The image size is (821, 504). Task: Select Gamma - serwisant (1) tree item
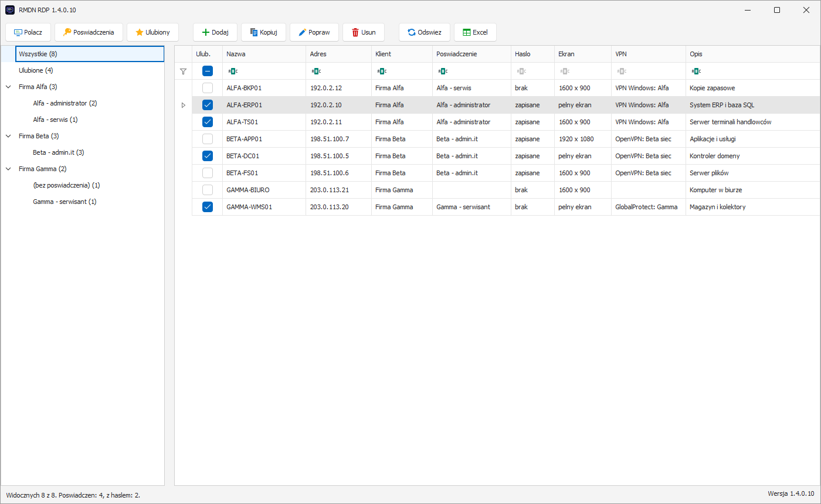[65, 202]
